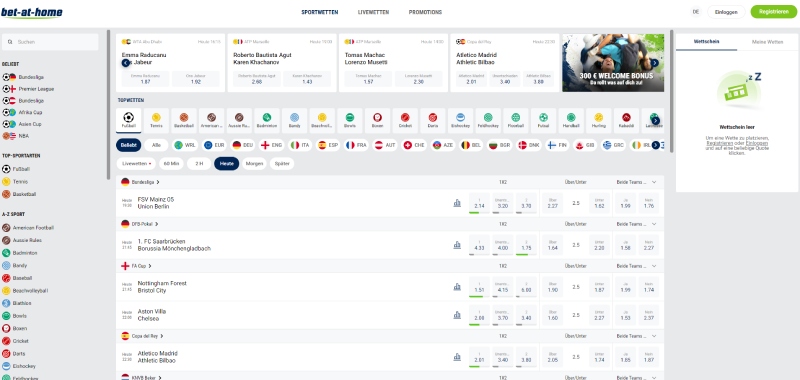Select the Futsal tile in Topwetten row
The width and height of the screenshot is (800, 380).
pyautogui.click(x=543, y=120)
